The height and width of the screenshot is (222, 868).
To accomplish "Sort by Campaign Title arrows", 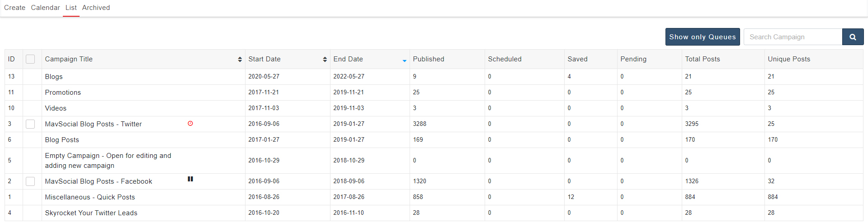I will tap(240, 60).
